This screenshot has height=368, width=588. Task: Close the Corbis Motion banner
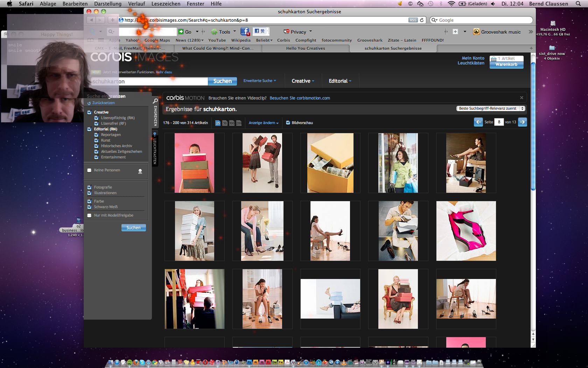tap(521, 98)
